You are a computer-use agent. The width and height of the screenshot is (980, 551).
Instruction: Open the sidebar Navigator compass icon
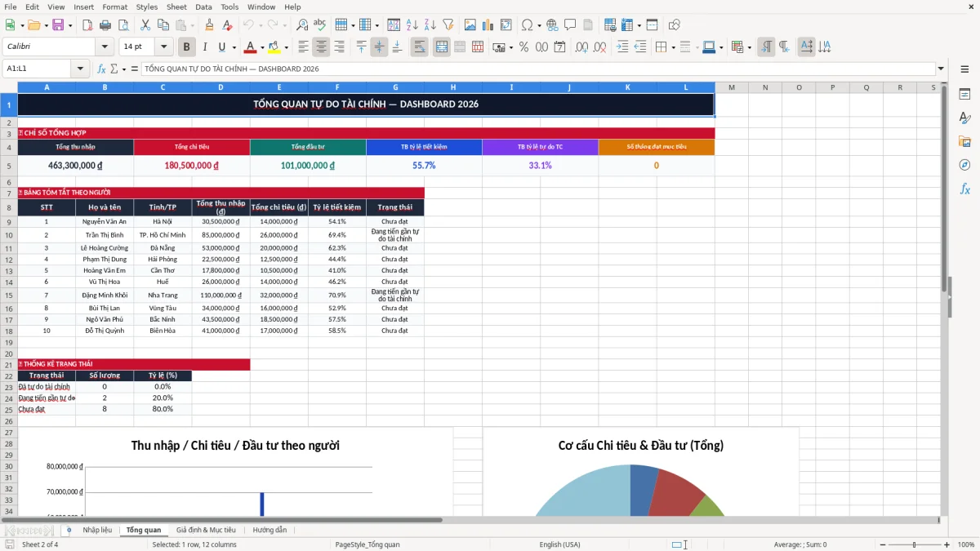(964, 165)
